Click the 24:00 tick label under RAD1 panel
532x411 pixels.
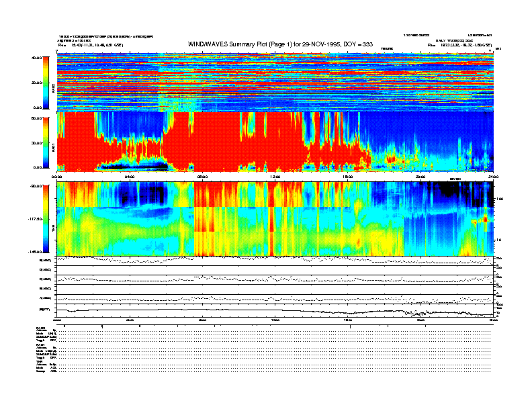[494, 177]
